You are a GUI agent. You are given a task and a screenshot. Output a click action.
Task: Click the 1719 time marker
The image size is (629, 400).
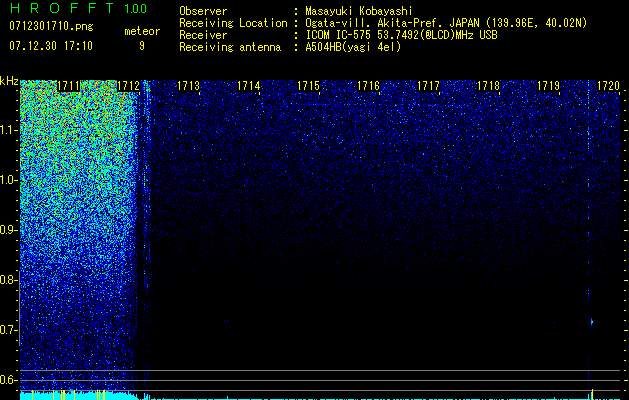(548, 86)
